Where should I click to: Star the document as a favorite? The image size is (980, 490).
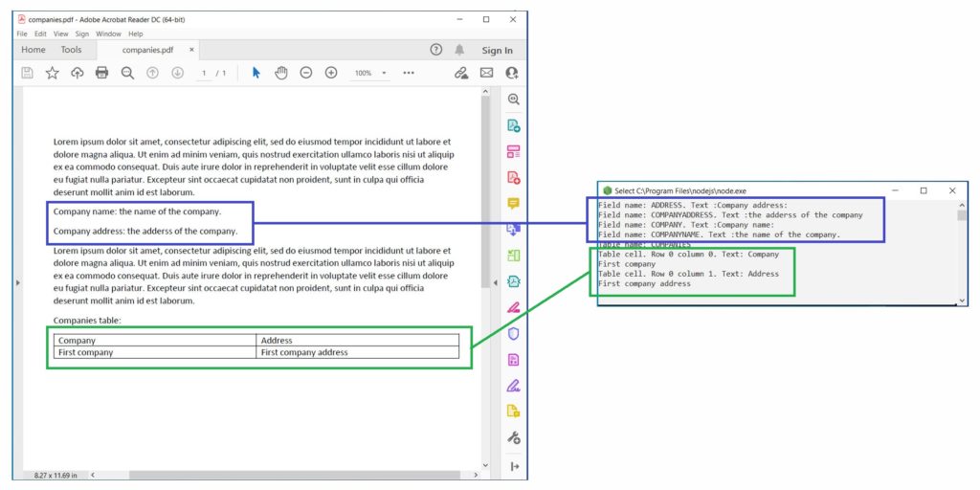point(52,73)
